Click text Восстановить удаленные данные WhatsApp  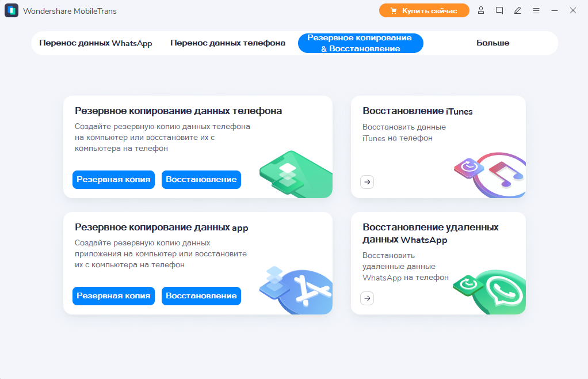[x=406, y=267]
